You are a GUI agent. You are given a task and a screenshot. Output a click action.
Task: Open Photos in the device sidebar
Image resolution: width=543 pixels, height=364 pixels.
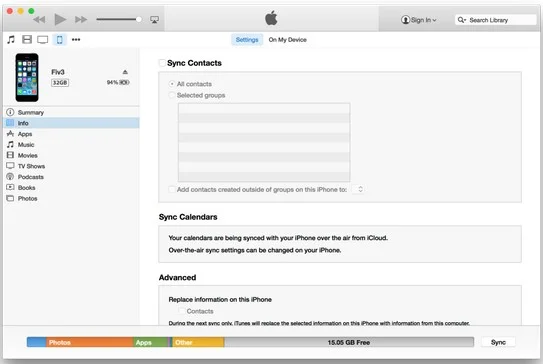pos(71,198)
